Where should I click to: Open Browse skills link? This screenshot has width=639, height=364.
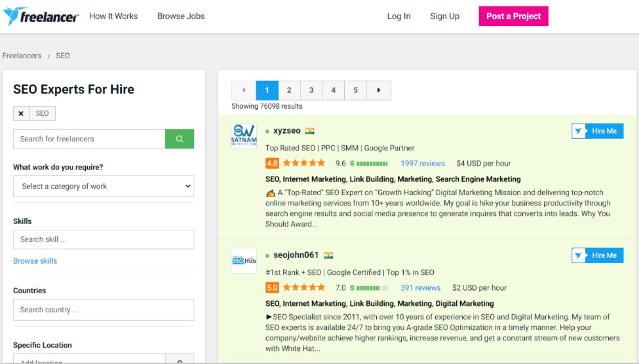[35, 261]
